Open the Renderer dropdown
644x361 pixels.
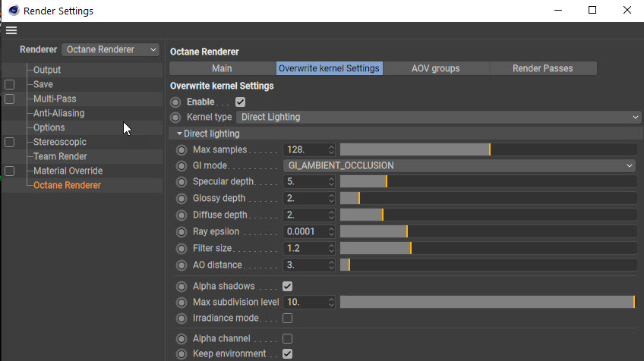(111, 49)
